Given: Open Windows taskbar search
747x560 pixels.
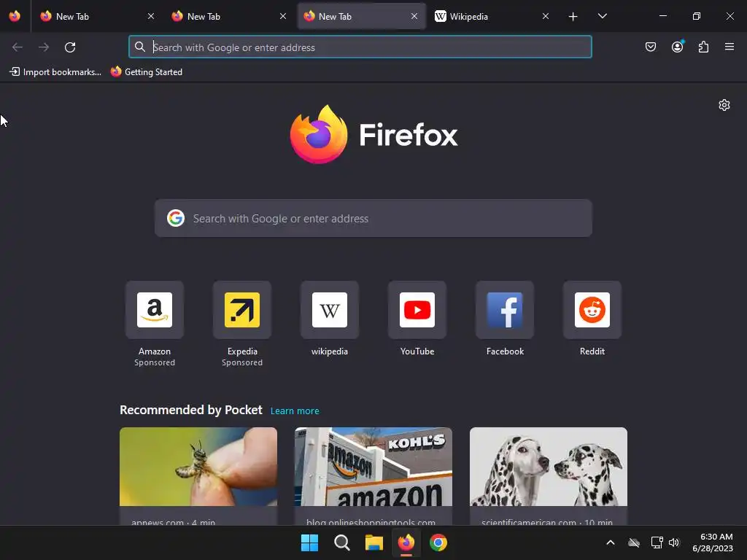Looking at the screenshot, I should pos(341,542).
